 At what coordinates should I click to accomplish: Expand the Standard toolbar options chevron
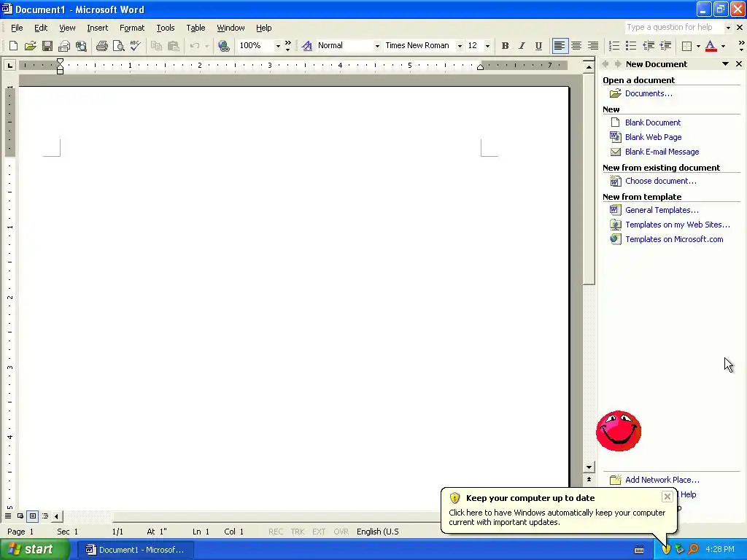pyautogui.click(x=287, y=46)
